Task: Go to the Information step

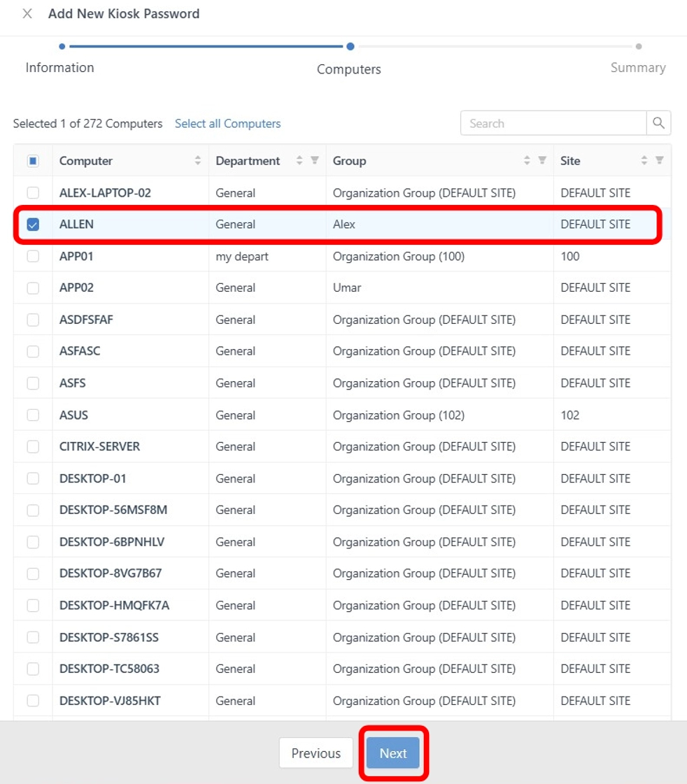Action: pyautogui.click(x=60, y=68)
